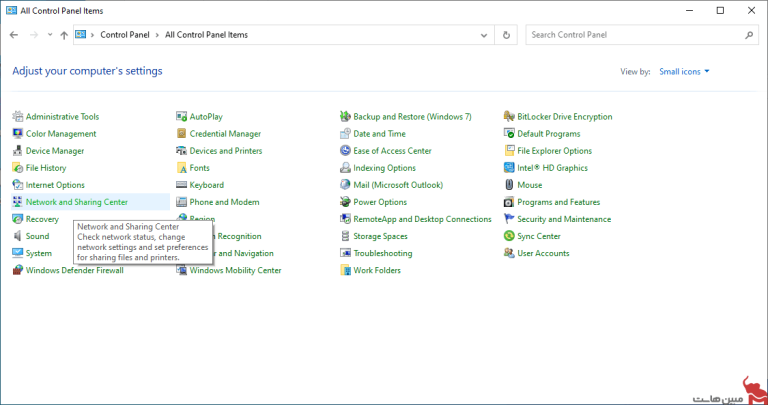Select the Device Manager icon
The height and width of the screenshot is (405, 768).
coord(18,151)
